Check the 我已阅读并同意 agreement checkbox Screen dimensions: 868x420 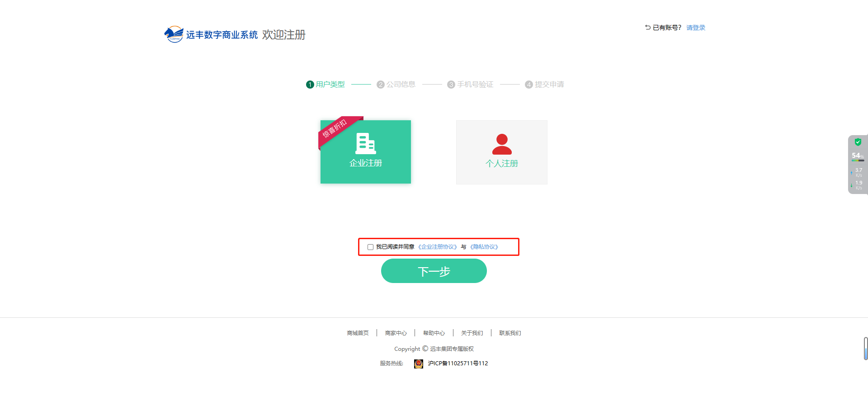(370, 247)
